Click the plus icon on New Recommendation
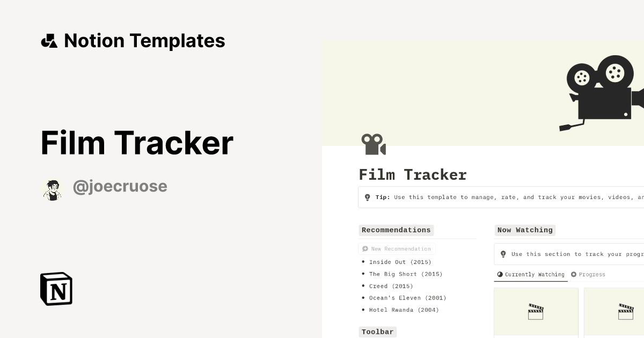 364,248
